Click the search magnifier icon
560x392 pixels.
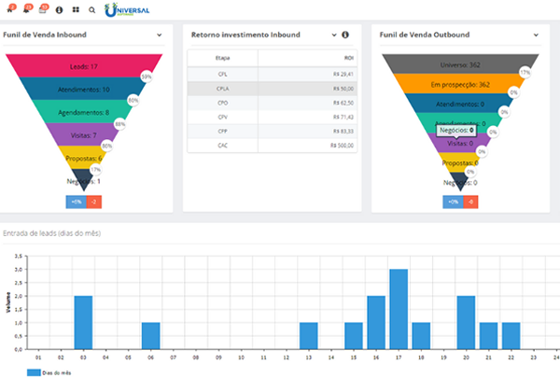point(92,10)
